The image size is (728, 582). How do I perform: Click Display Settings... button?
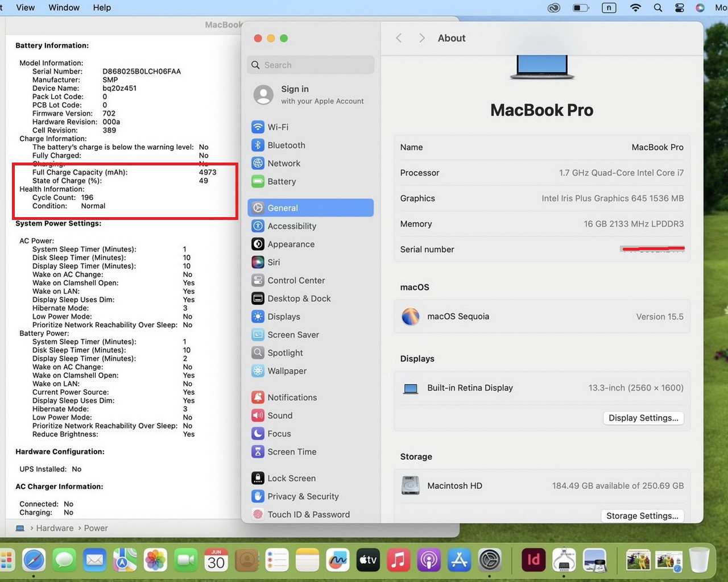coord(643,418)
